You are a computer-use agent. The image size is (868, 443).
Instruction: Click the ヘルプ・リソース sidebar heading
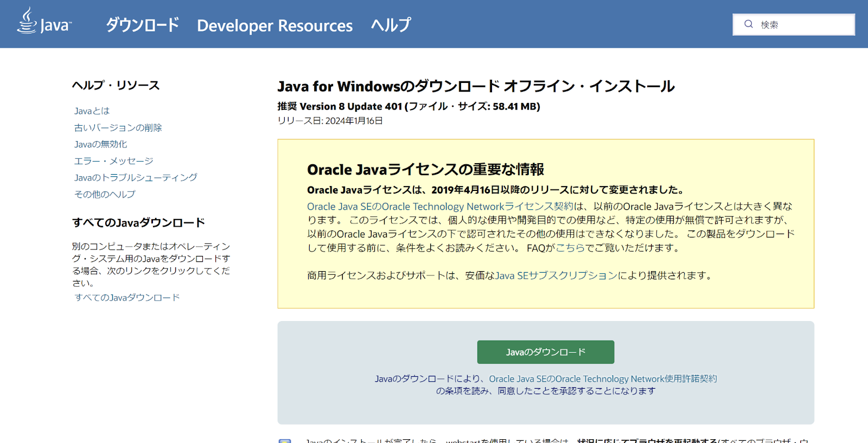click(x=116, y=85)
